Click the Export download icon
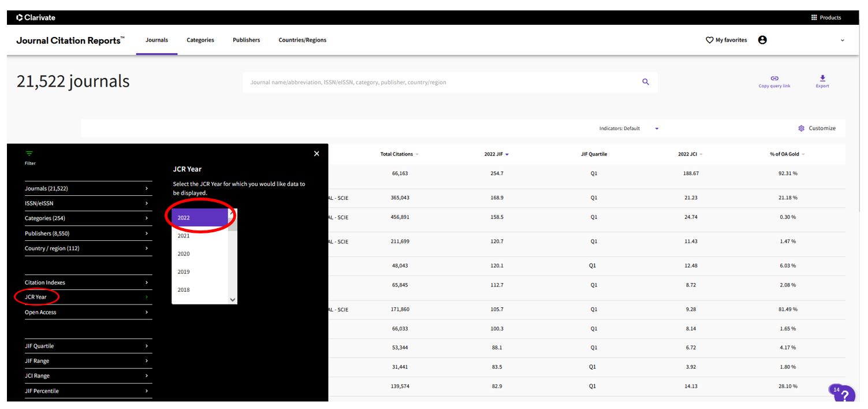The image size is (868, 409). pyautogui.click(x=822, y=78)
